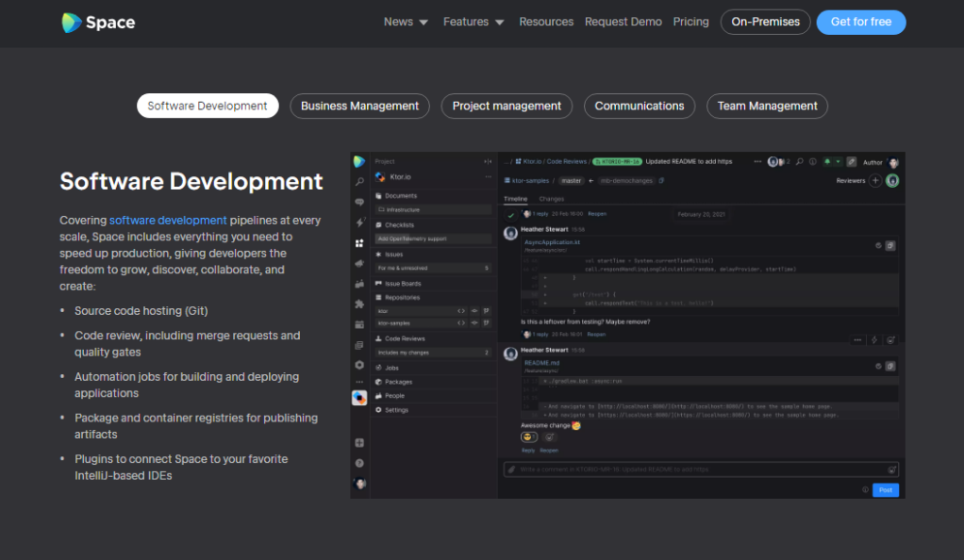964x560 pixels.
Task: Click Reply under the Awesome change comment
Action: [x=528, y=451]
